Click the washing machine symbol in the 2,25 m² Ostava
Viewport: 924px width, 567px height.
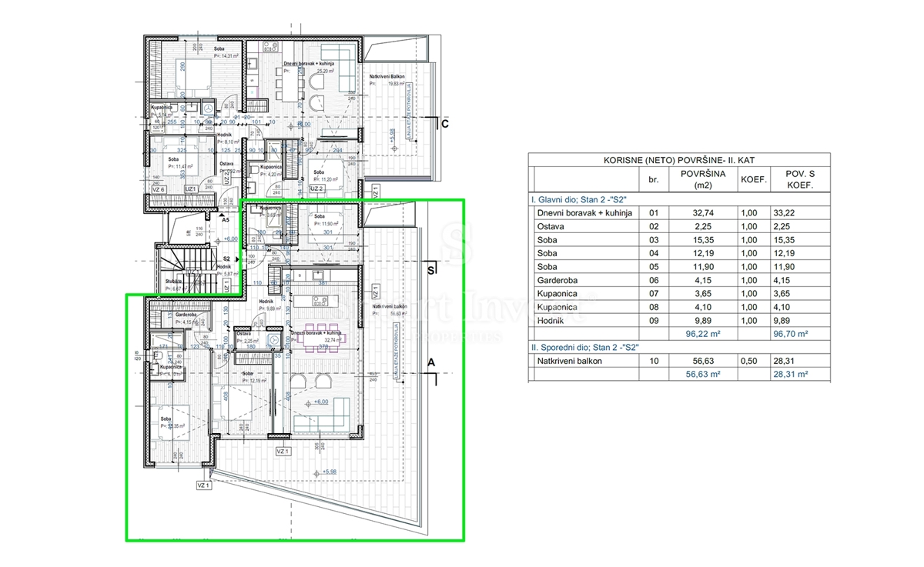click(x=275, y=339)
